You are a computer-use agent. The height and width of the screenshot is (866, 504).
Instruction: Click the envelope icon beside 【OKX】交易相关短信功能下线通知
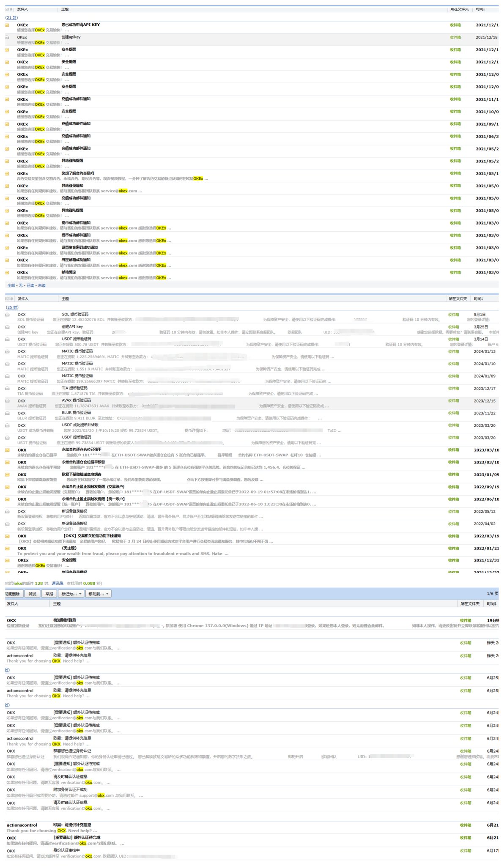7,536
